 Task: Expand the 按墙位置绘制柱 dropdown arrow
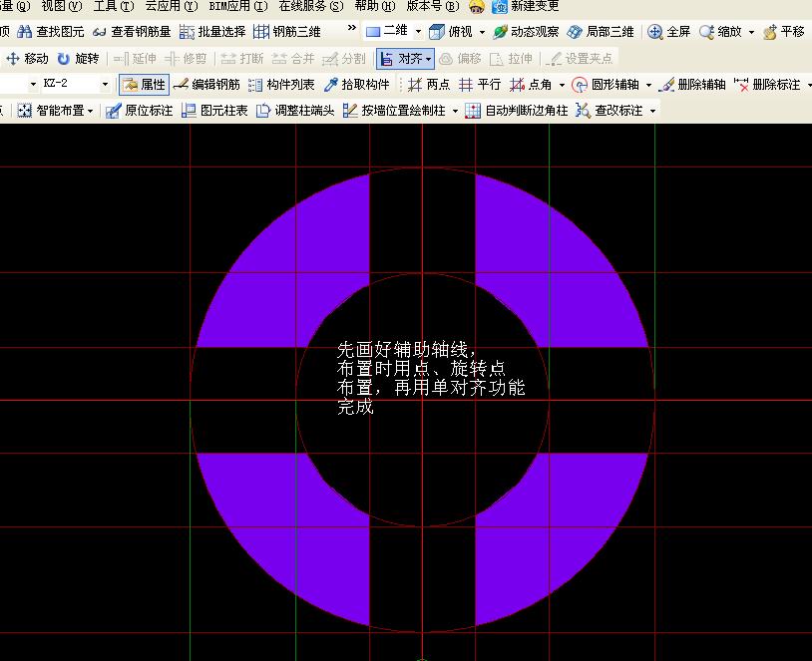tap(455, 111)
